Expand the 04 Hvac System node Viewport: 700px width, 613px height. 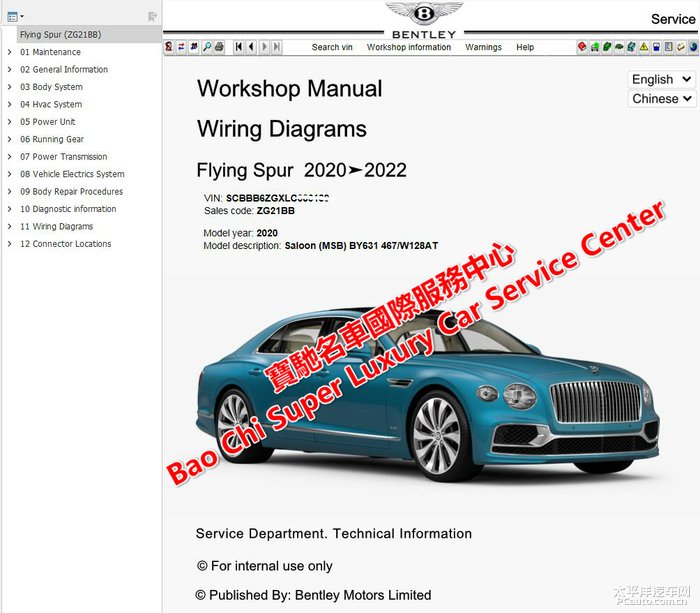click(10, 104)
